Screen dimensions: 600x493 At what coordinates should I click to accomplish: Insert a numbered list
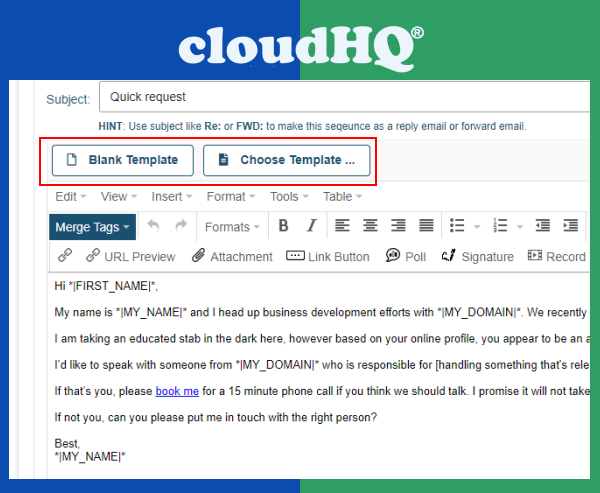tap(500, 225)
